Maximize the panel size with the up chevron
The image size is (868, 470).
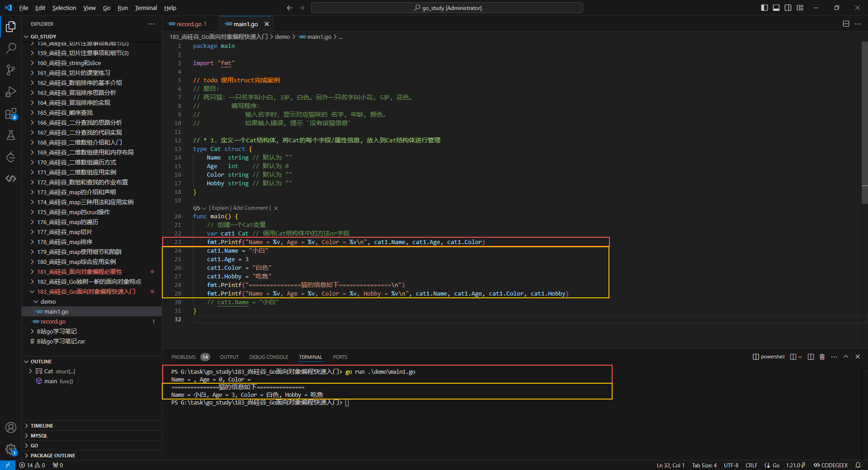point(846,357)
